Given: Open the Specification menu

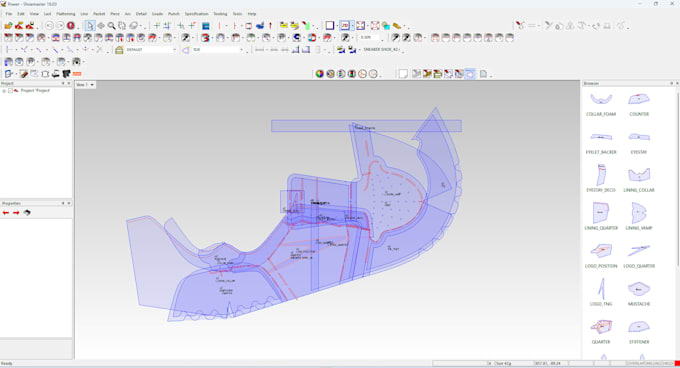Looking at the screenshot, I should click(x=196, y=14).
